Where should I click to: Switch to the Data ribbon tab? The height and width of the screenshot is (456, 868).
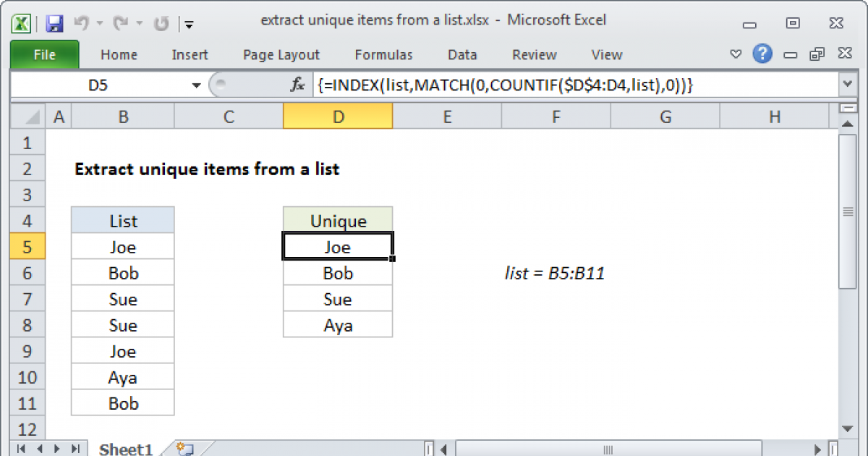coord(462,54)
